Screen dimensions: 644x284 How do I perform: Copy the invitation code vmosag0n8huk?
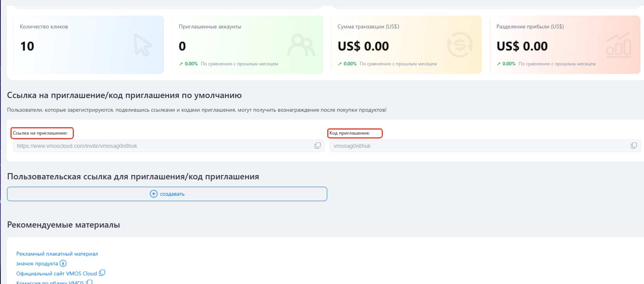click(x=633, y=146)
